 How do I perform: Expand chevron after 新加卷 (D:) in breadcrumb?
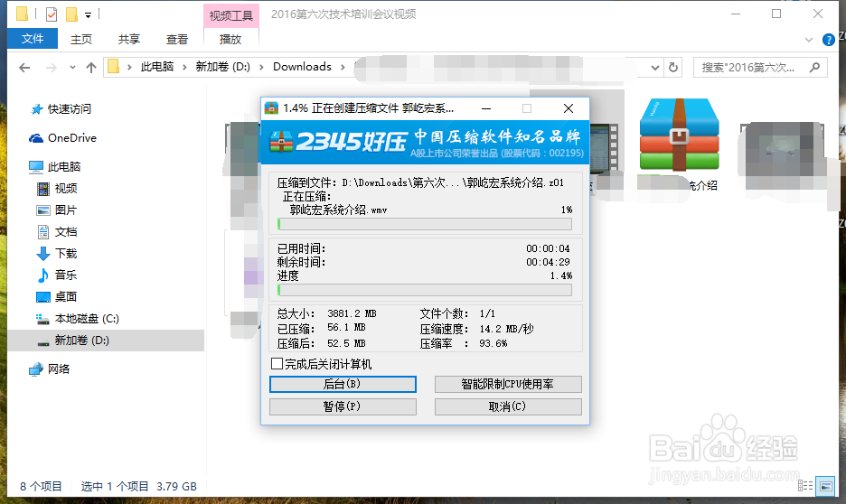coord(261,67)
